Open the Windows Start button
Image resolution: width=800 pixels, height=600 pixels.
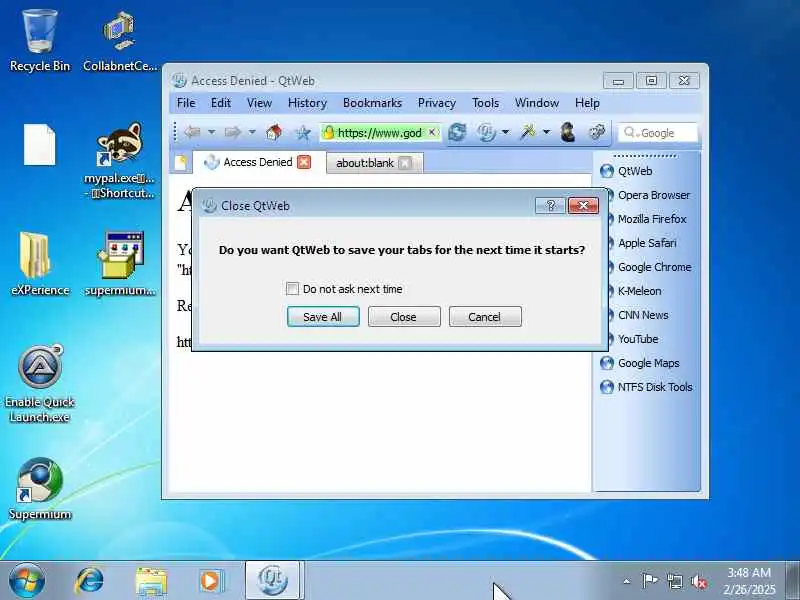coord(27,581)
